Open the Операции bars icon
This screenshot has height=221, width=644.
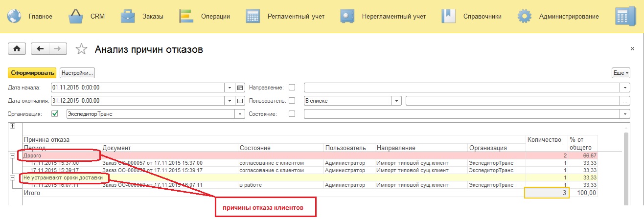186,16
